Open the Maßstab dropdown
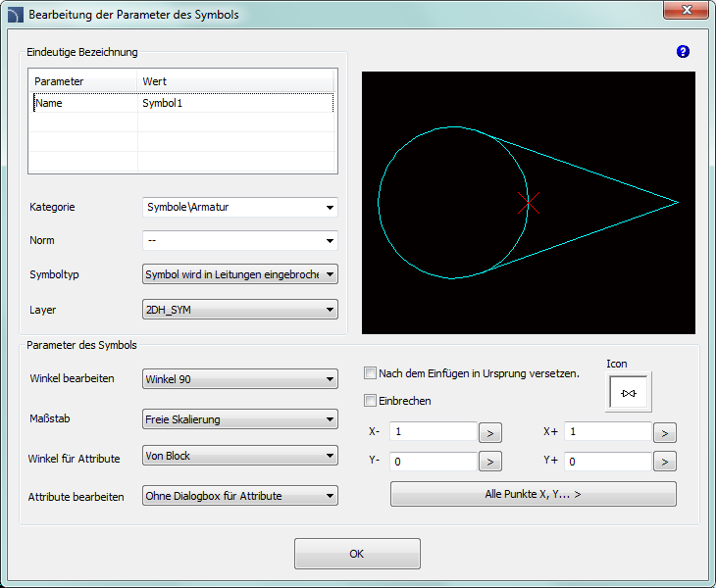 point(329,419)
